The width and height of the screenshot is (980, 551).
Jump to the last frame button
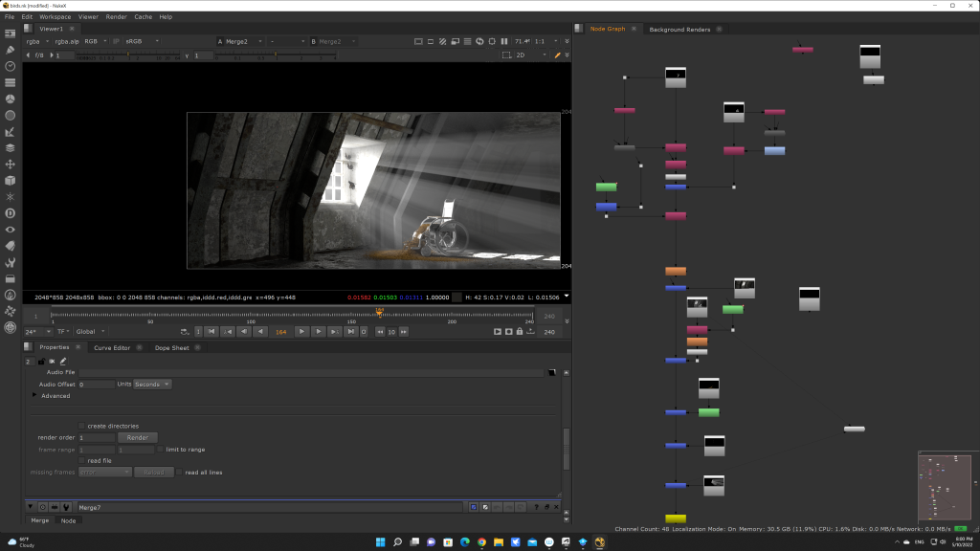coord(351,332)
